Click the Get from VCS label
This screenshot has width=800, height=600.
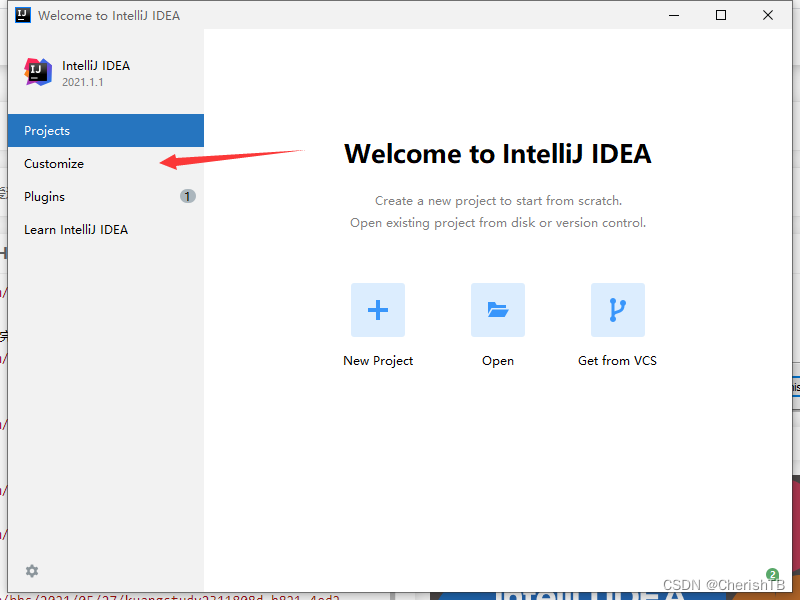tap(617, 361)
